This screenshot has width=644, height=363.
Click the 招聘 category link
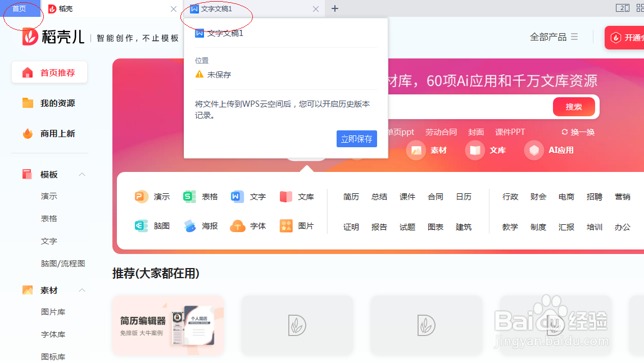595,197
